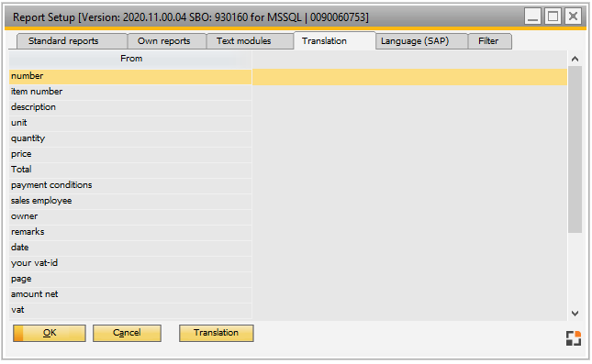Select the 'quantity' row
Viewport: 592px width, 364px height.
[x=130, y=138]
